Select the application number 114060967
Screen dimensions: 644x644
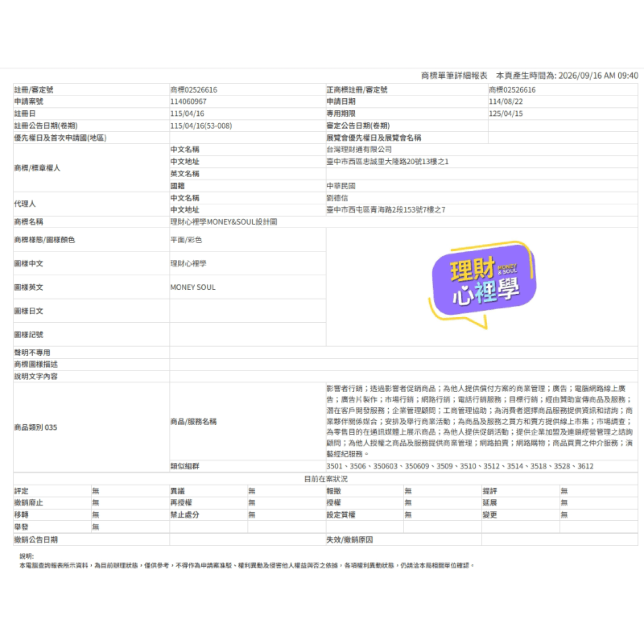point(188,101)
